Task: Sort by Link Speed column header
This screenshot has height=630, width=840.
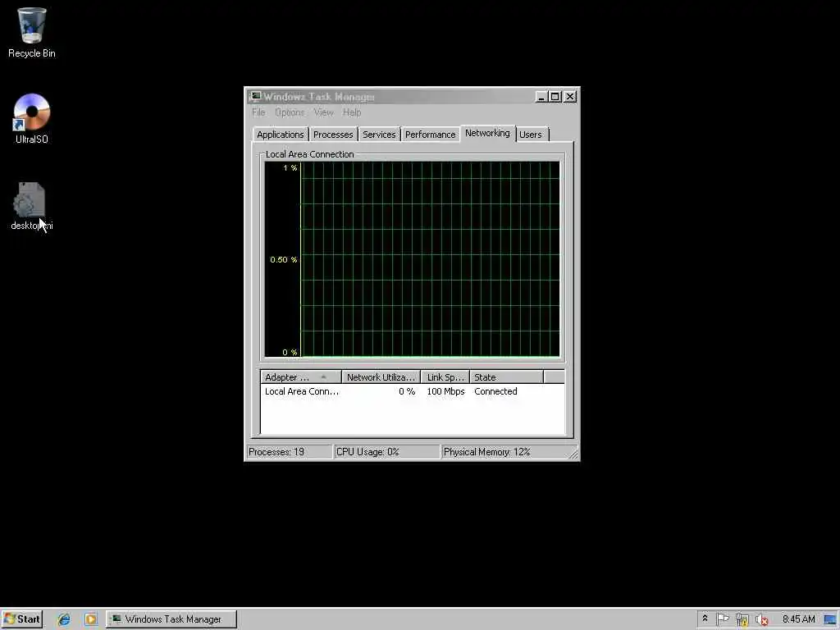Action: 445,377
